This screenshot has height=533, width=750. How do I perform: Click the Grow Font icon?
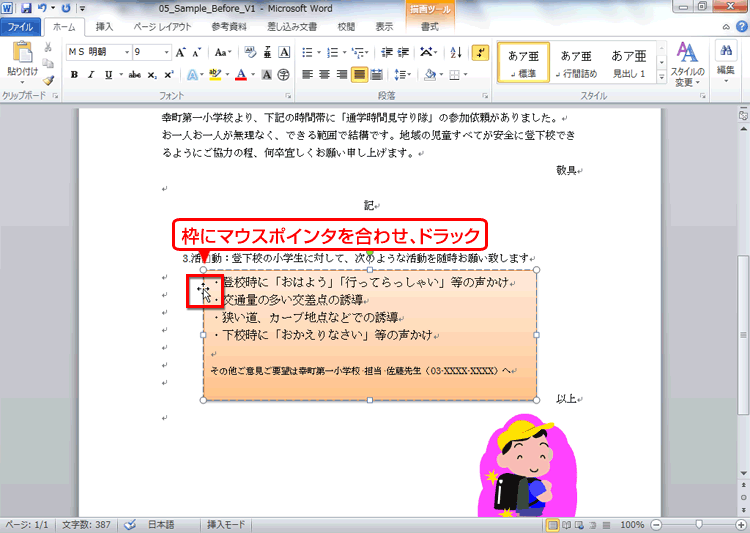point(180,52)
